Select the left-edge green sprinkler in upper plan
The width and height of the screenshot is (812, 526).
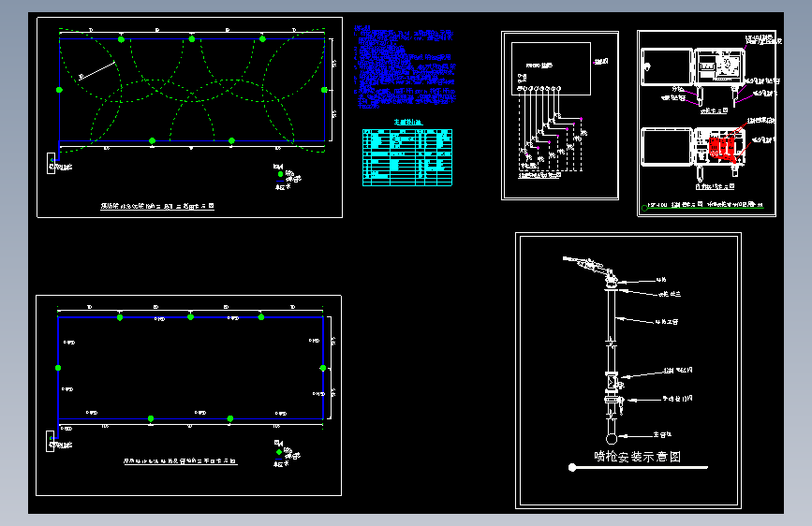pos(59,90)
